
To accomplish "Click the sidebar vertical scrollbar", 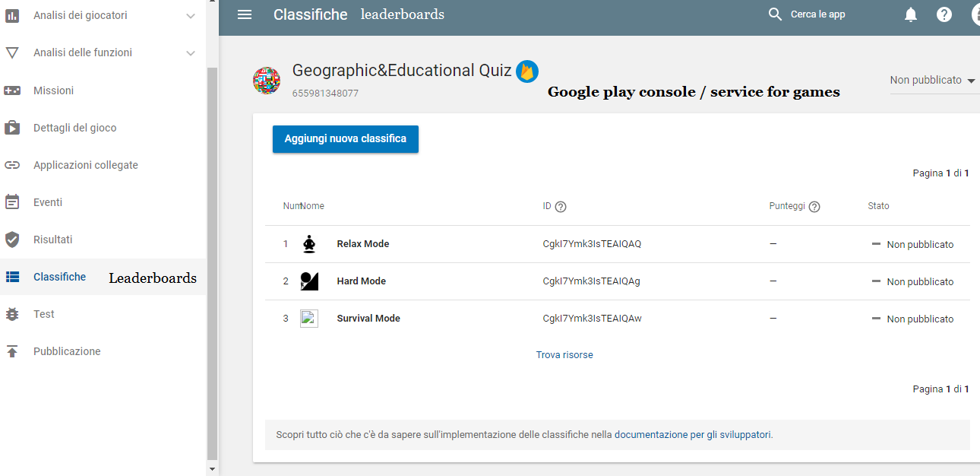I will [x=212, y=262].
